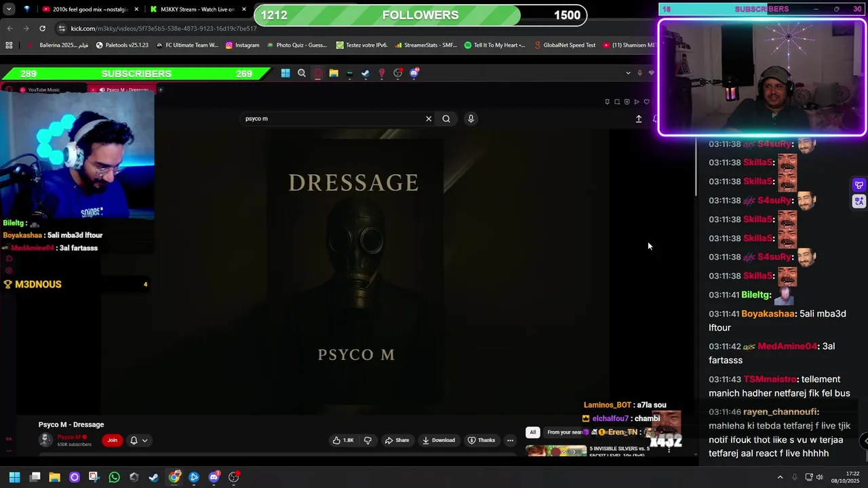Click the red Join button
The width and height of the screenshot is (868, 488).
[x=113, y=440]
